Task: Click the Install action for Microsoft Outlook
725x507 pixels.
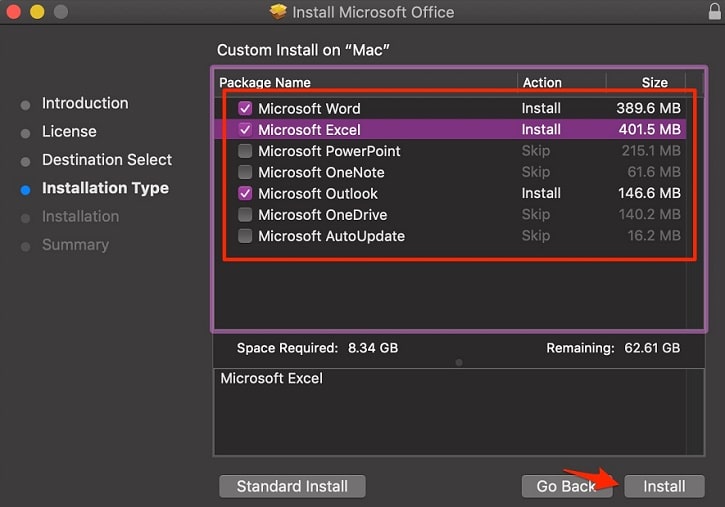Action: pos(541,194)
